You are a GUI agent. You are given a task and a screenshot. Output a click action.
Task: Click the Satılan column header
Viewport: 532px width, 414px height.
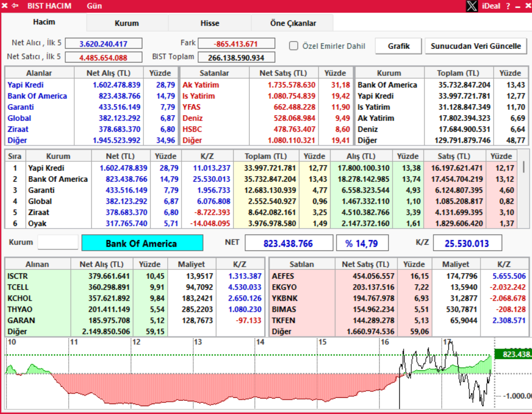[x=302, y=264]
